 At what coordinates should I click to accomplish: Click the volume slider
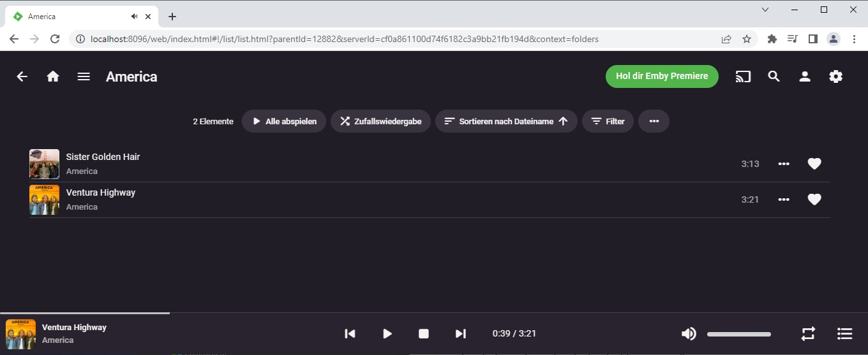pos(739,334)
